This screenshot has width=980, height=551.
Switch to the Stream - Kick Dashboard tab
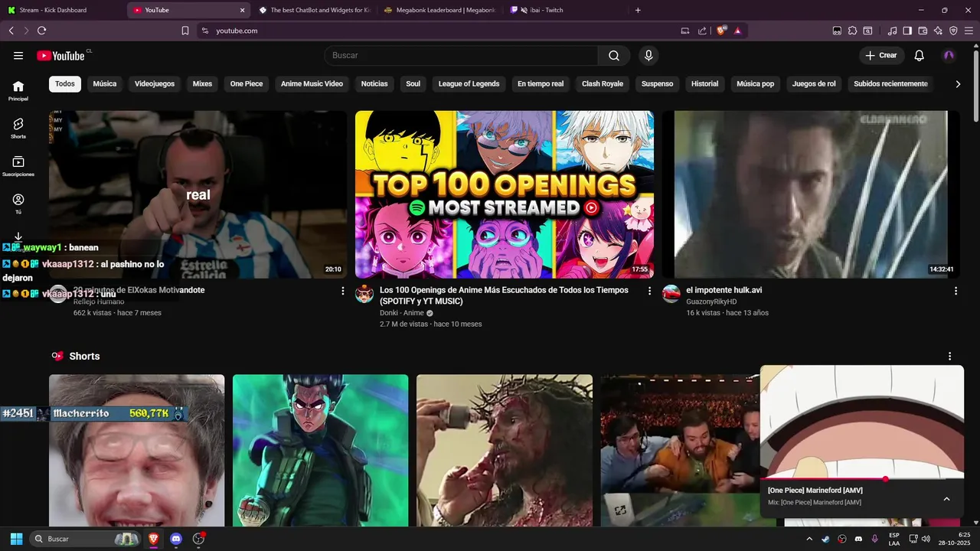63,10
